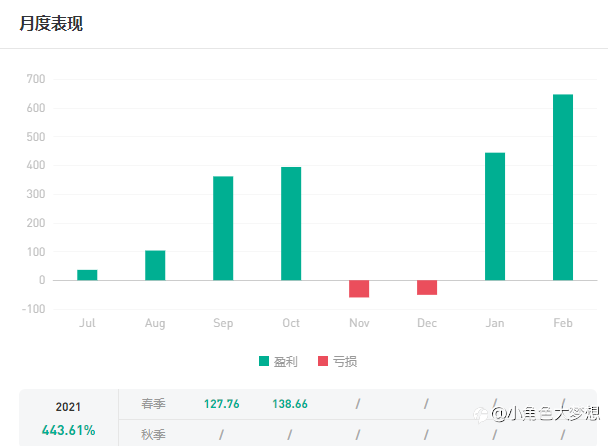608x446 pixels.
Task: Select the Sep profit bar
Action: pos(223,228)
